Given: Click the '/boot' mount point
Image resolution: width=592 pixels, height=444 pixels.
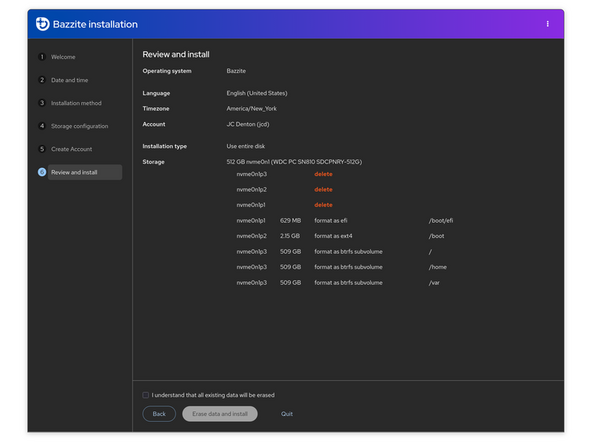Looking at the screenshot, I should click(x=436, y=236).
